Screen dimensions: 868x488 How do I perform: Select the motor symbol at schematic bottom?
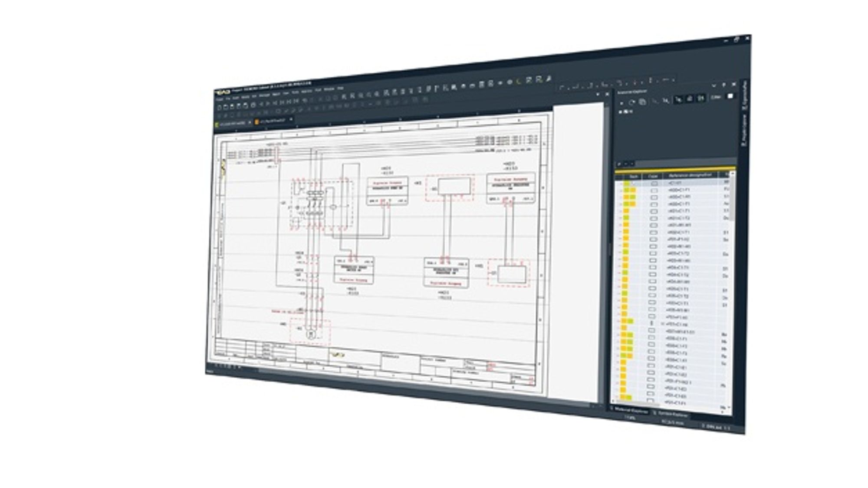310,334
